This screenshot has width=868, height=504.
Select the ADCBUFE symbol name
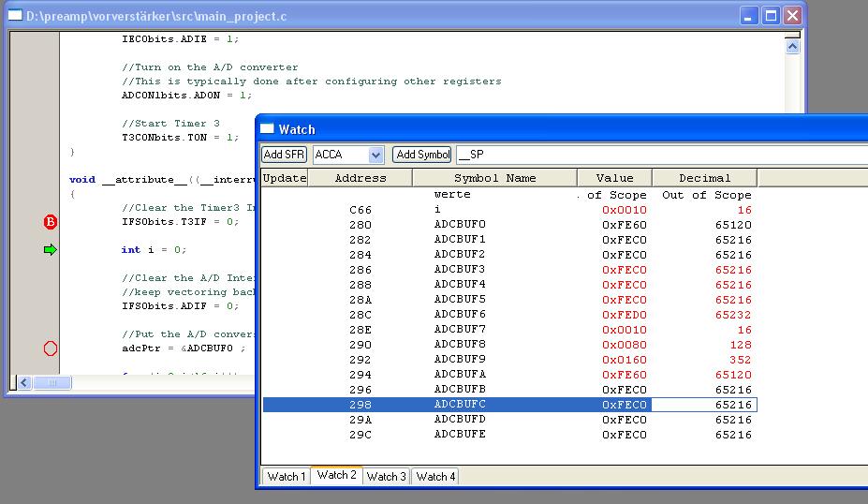(x=460, y=435)
